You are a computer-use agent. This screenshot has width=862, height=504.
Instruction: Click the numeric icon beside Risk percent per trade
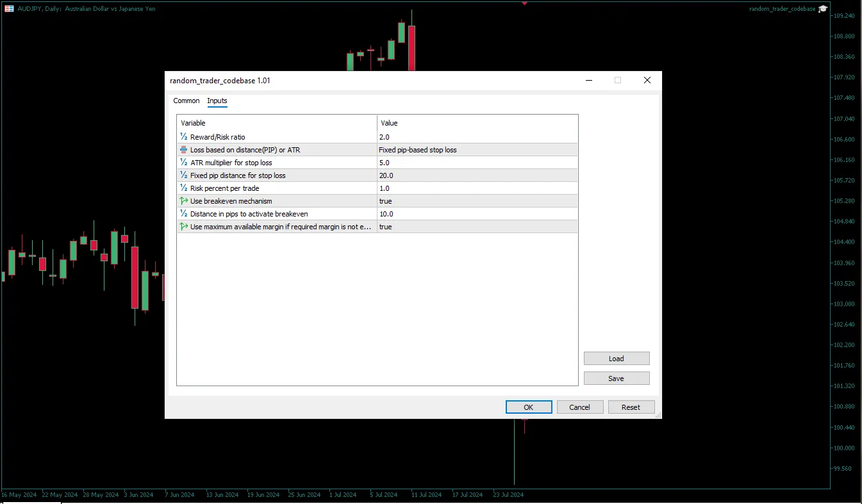pos(183,188)
